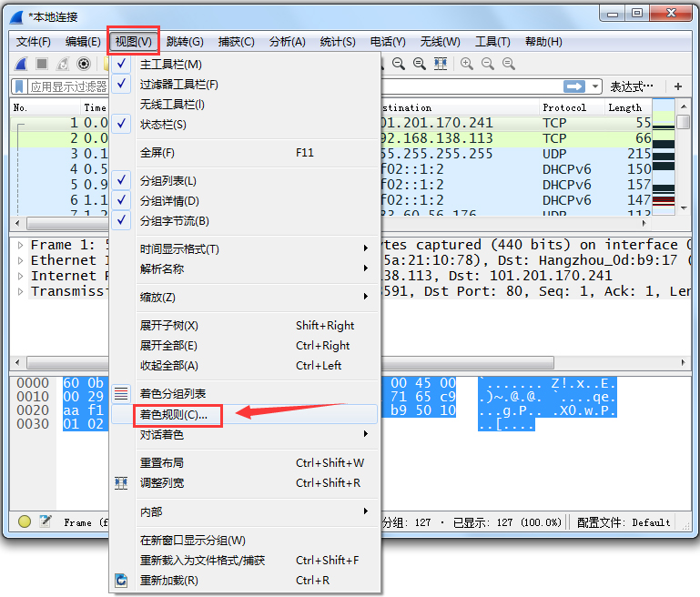Click the stop capture square icon
The height and width of the screenshot is (597, 700).
[42, 64]
